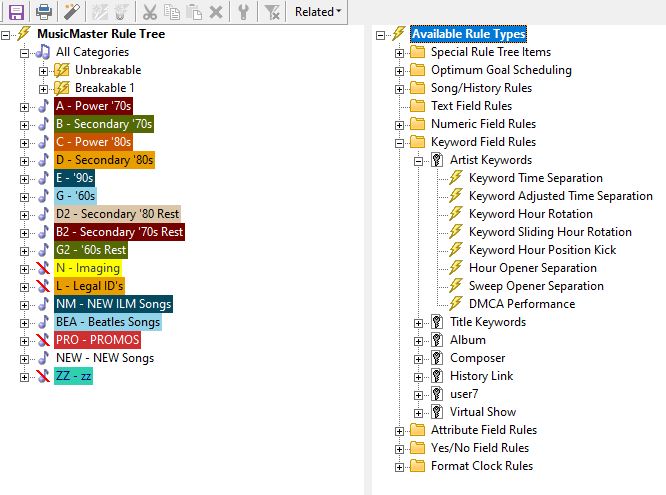Viewport: 666px width, 495px height.
Task: Select B2 - Secondary '70s Rest category
Action: click(x=119, y=232)
